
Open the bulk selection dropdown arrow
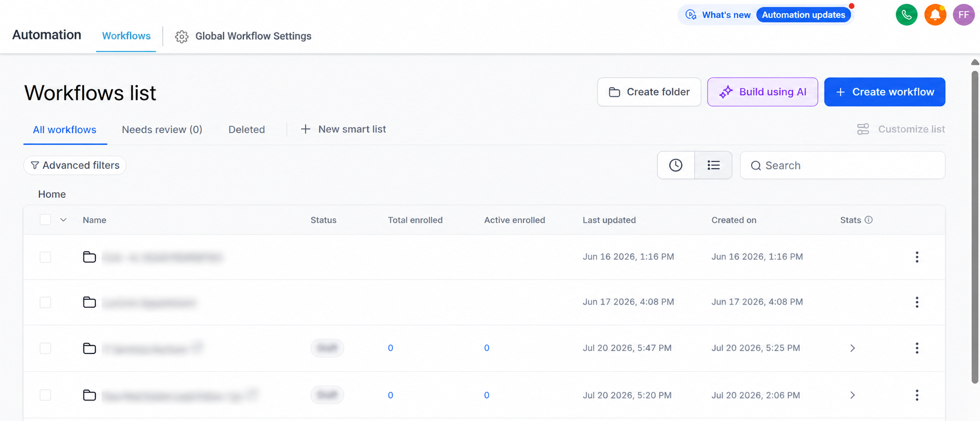(63, 220)
